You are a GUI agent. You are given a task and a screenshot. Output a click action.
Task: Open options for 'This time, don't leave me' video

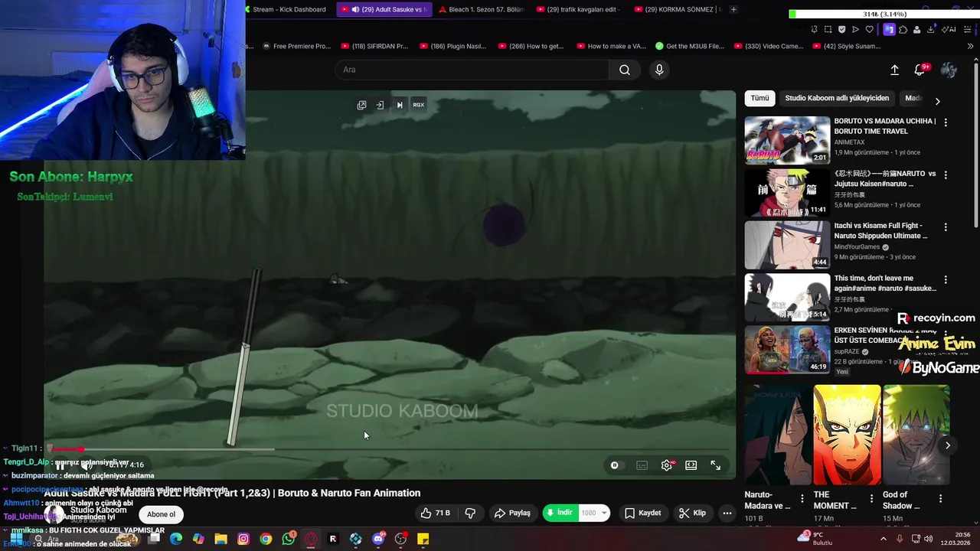tap(946, 280)
